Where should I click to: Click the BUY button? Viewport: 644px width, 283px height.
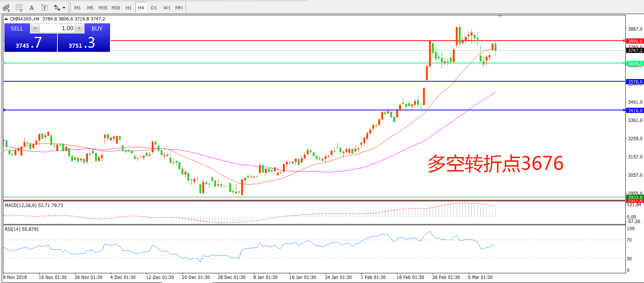click(x=97, y=28)
